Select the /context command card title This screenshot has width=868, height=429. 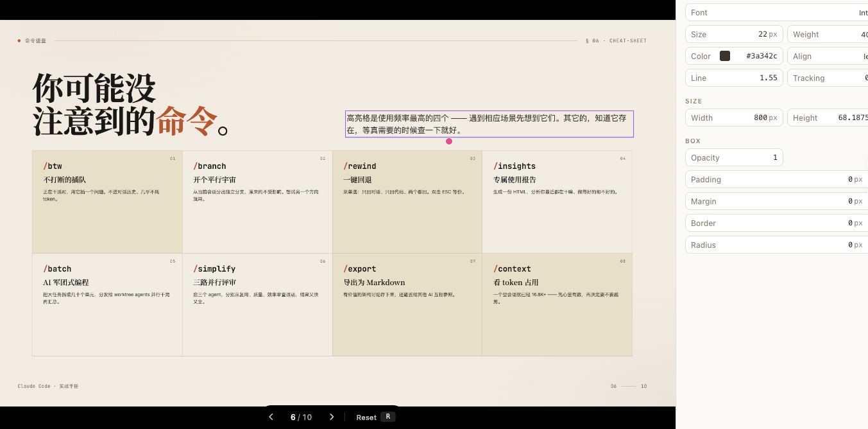coord(512,269)
